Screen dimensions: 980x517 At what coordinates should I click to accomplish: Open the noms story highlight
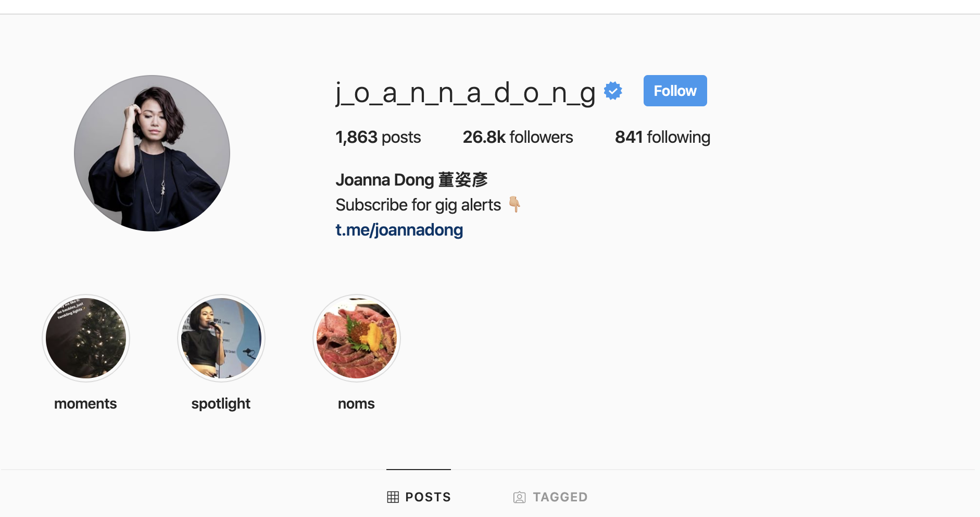point(357,338)
